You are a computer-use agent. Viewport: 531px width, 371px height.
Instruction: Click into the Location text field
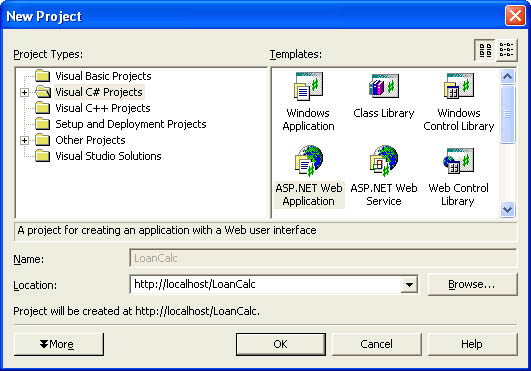(266, 284)
